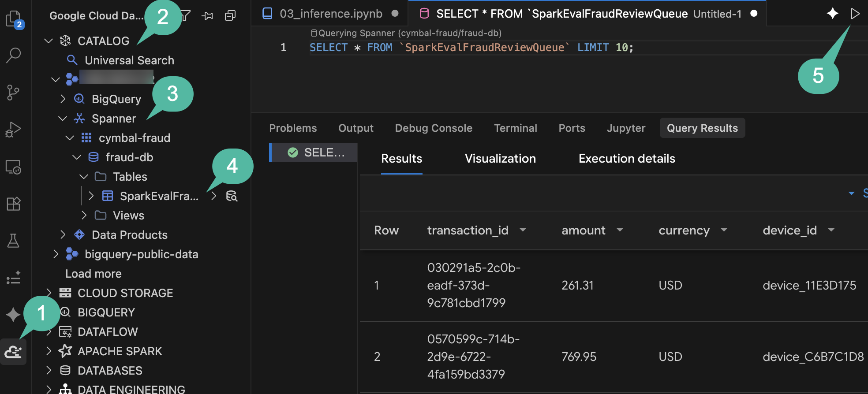
Task: Switch to the Visualization results tab
Action: pos(500,159)
